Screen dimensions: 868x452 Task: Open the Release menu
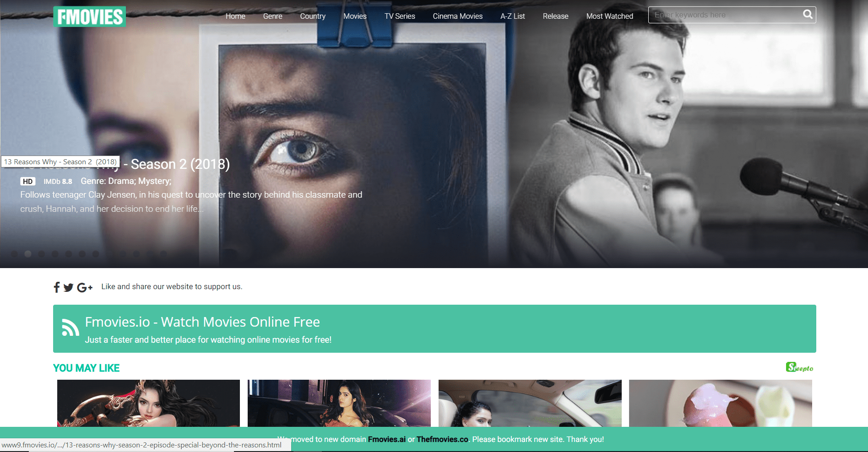tap(555, 16)
